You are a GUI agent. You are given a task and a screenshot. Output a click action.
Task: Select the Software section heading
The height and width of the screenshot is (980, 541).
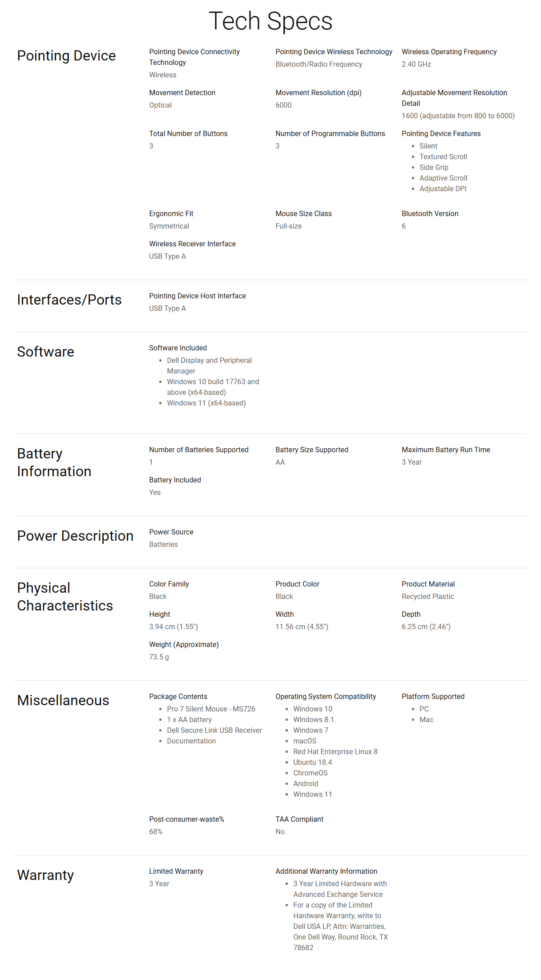[46, 352]
